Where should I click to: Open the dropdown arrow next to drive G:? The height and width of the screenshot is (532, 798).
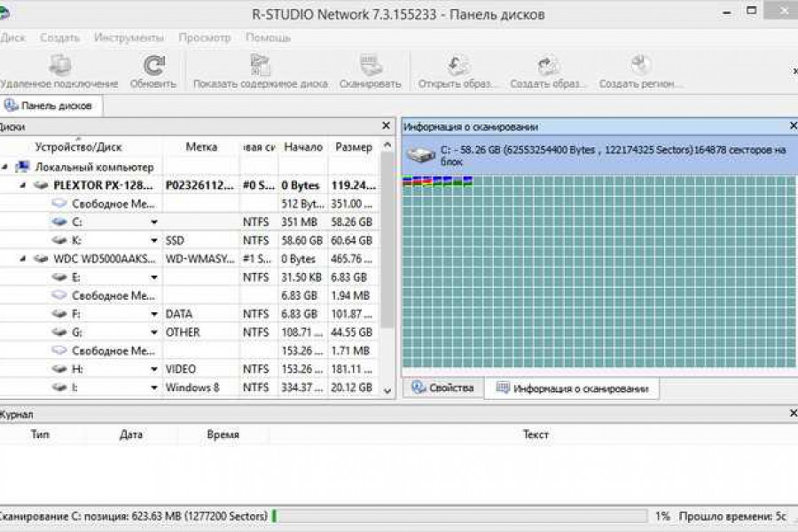pos(153,333)
